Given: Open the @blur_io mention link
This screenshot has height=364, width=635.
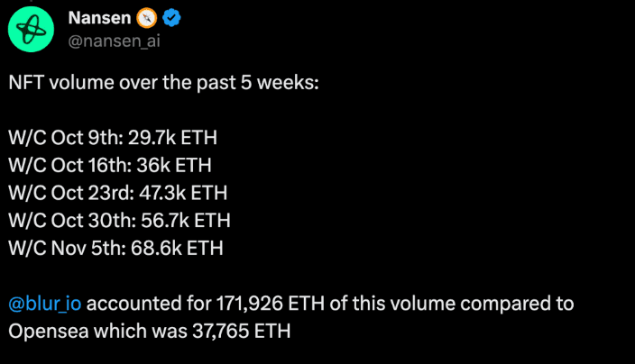Looking at the screenshot, I should point(45,304).
